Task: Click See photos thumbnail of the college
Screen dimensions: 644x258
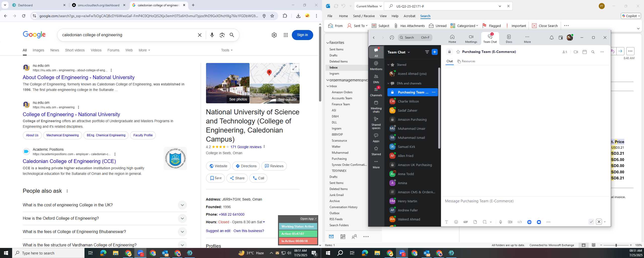Action: click(228, 83)
